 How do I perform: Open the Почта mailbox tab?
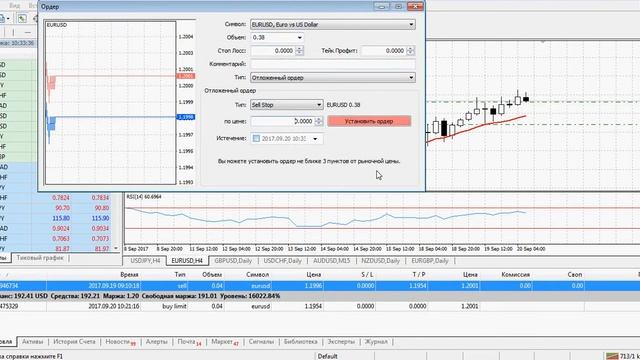point(189,342)
